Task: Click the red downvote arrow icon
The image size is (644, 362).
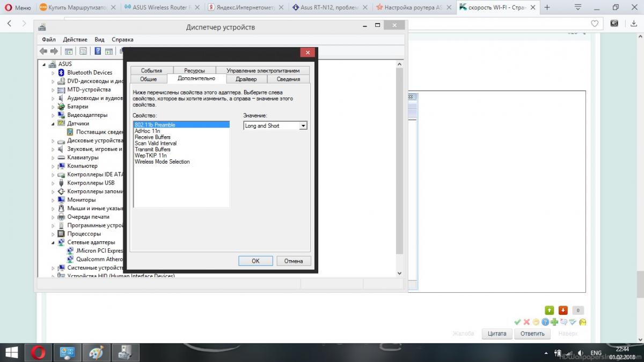Action: coord(563,310)
